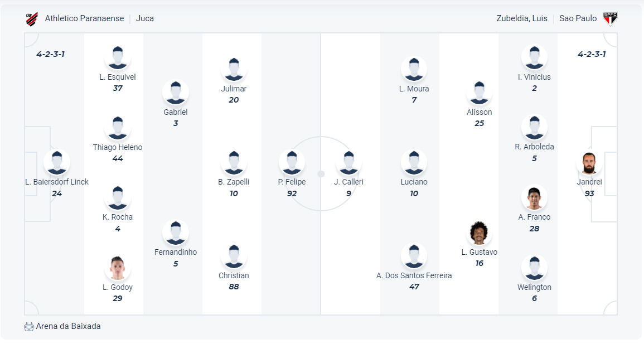Open A. Dos Santos Ferreira player name
The image size is (644, 344).
[x=414, y=275]
